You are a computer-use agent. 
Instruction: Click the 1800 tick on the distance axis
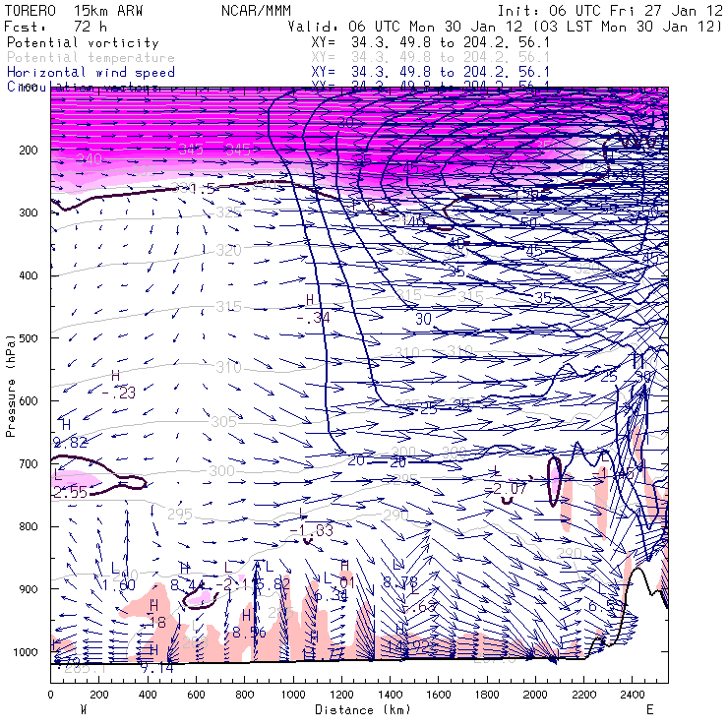coord(487,695)
